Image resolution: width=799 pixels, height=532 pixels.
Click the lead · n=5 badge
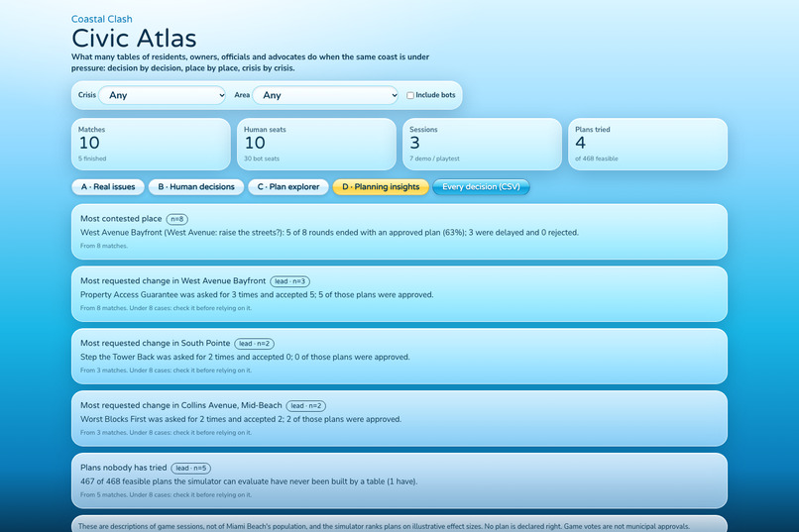tap(190, 469)
